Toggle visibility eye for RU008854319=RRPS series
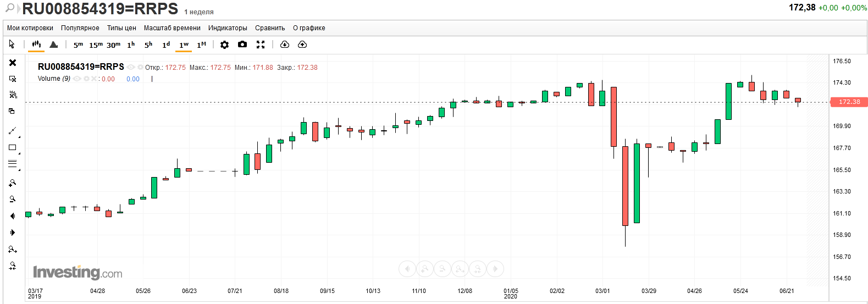 pyautogui.click(x=131, y=68)
